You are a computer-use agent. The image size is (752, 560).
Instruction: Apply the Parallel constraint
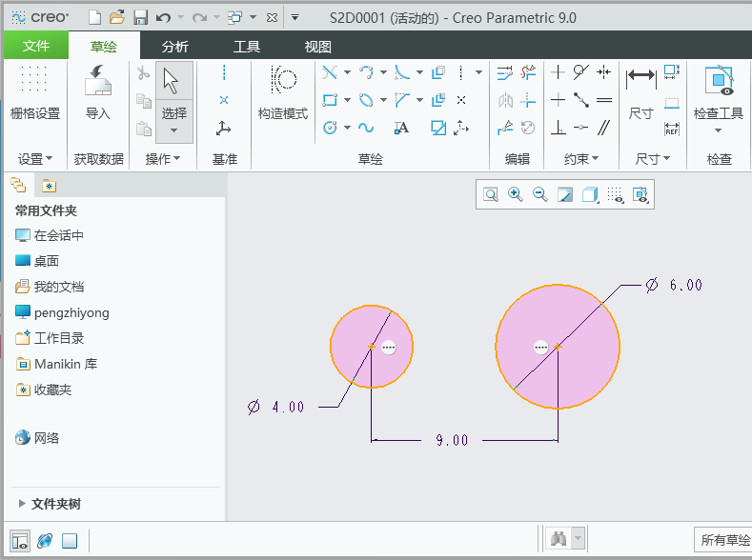click(x=604, y=128)
